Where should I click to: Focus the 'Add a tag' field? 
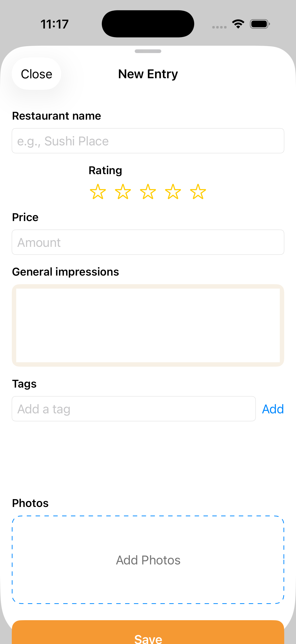[134, 409]
